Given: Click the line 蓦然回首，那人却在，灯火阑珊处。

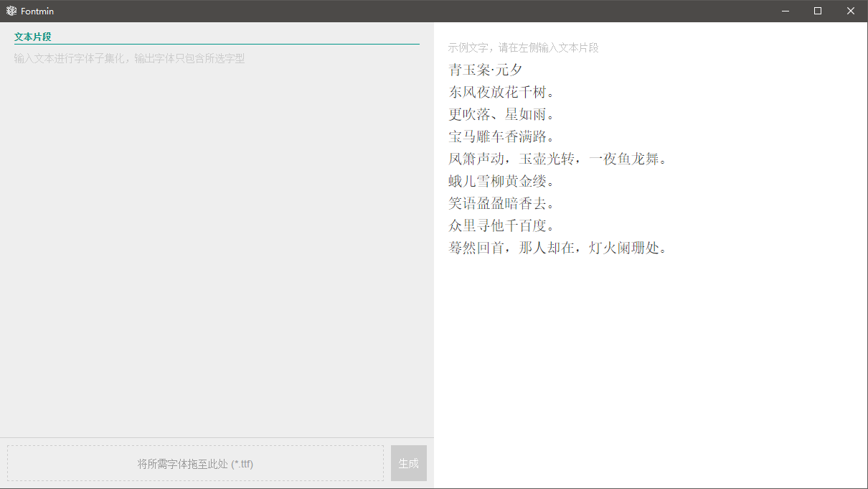Looking at the screenshot, I should click(558, 248).
